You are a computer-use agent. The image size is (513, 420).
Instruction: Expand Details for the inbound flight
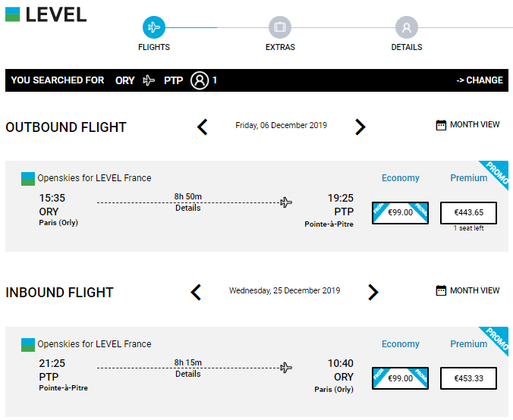pos(187,374)
